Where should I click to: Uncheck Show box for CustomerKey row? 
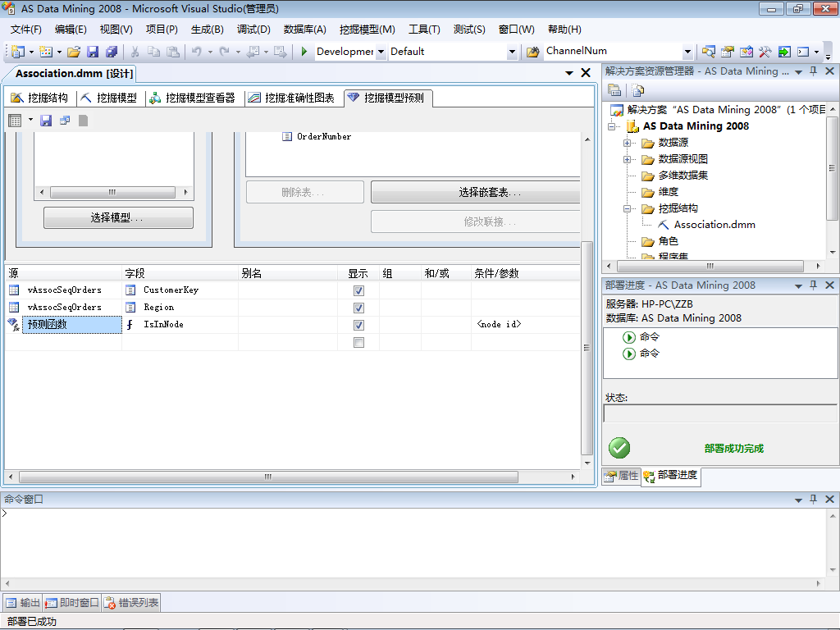[x=359, y=290]
